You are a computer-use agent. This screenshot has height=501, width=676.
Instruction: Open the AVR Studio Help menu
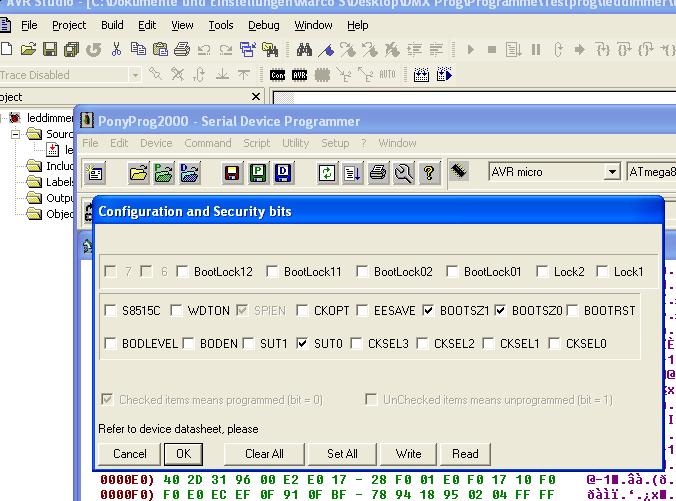tap(358, 25)
